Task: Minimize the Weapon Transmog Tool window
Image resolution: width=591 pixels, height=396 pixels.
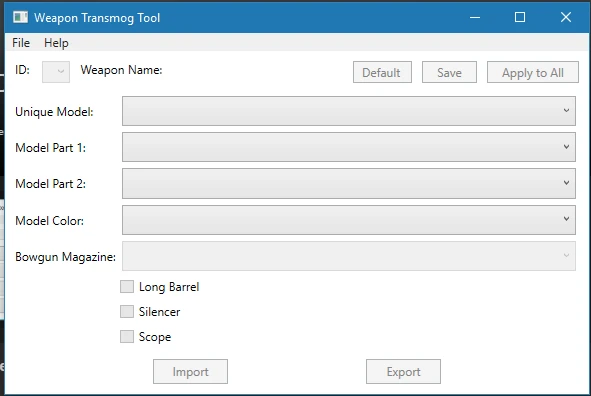Action: point(475,17)
